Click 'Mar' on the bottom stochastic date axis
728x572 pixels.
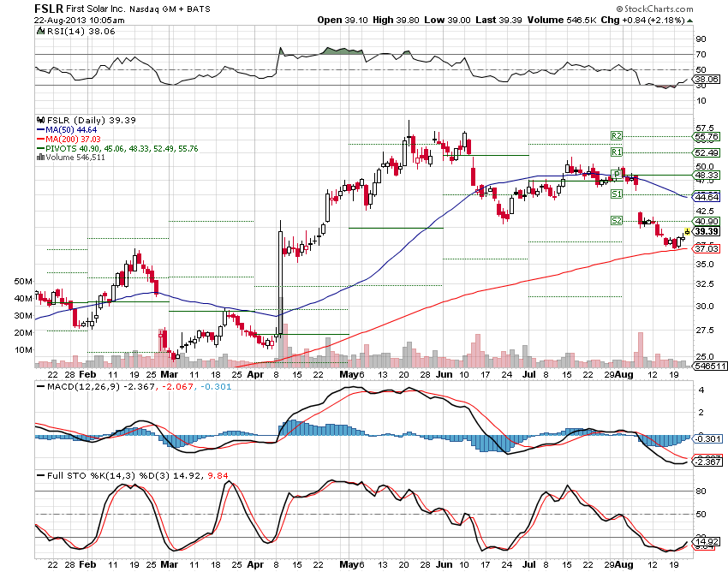pos(169,564)
